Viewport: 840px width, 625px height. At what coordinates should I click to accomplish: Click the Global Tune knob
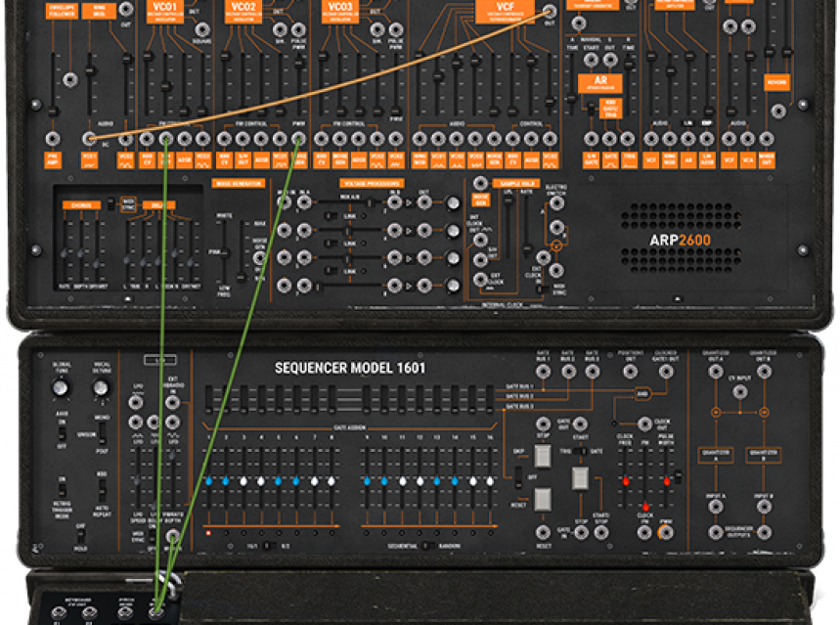point(61,387)
